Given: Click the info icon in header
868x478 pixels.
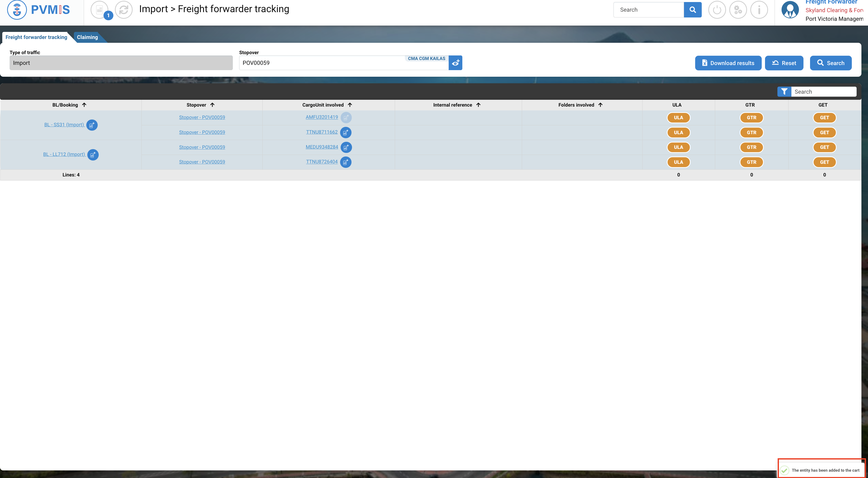Looking at the screenshot, I should pos(759,10).
